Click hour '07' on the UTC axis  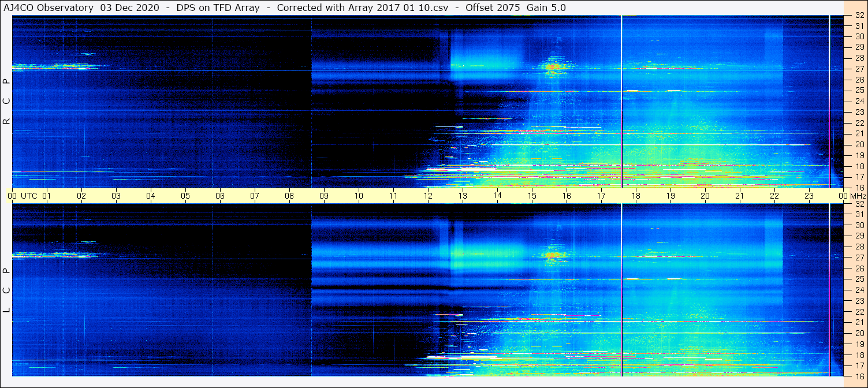[255, 196]
